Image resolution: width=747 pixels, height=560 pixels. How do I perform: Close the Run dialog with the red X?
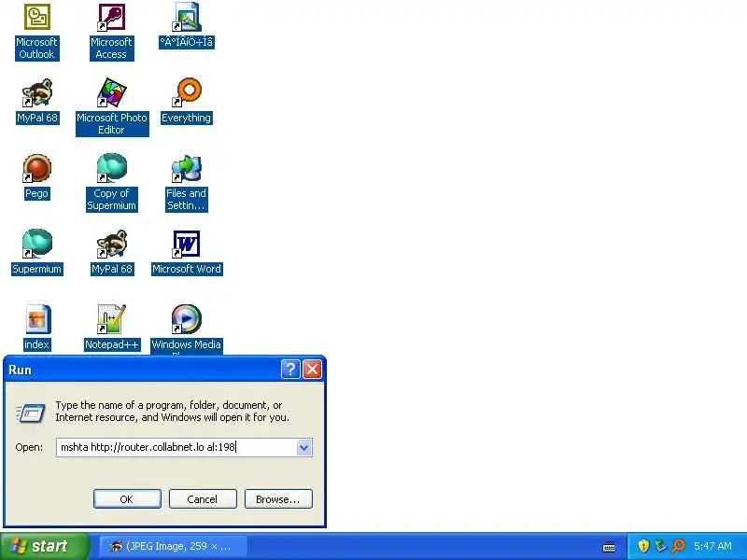[x=312, y=369]
